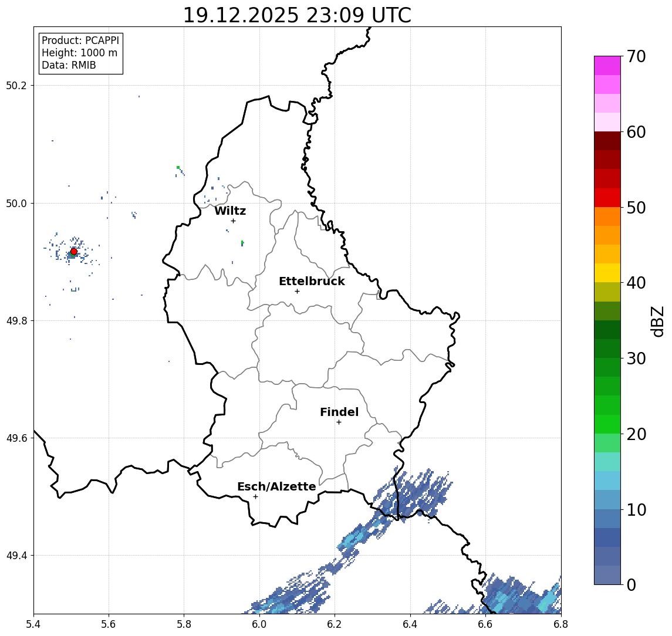This screenshot has height=636, width=672.
Task: Click the colorbar tick label 40
Action: (636, 283)
